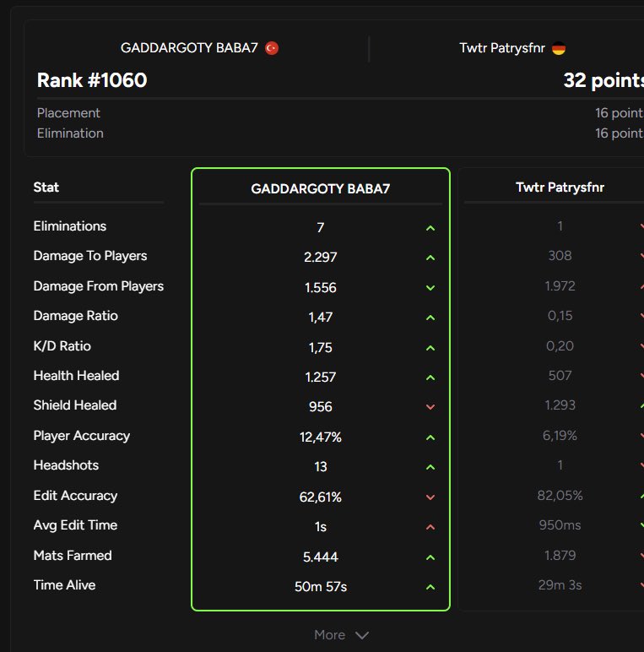
Task: Click the Mats Farmed label
Action: coord(73,556)
